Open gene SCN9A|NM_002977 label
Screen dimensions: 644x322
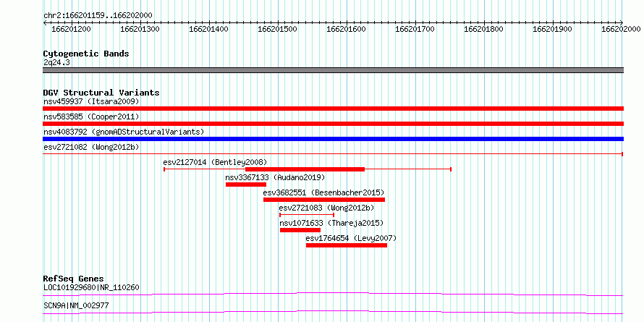click(x=76, y=306)
